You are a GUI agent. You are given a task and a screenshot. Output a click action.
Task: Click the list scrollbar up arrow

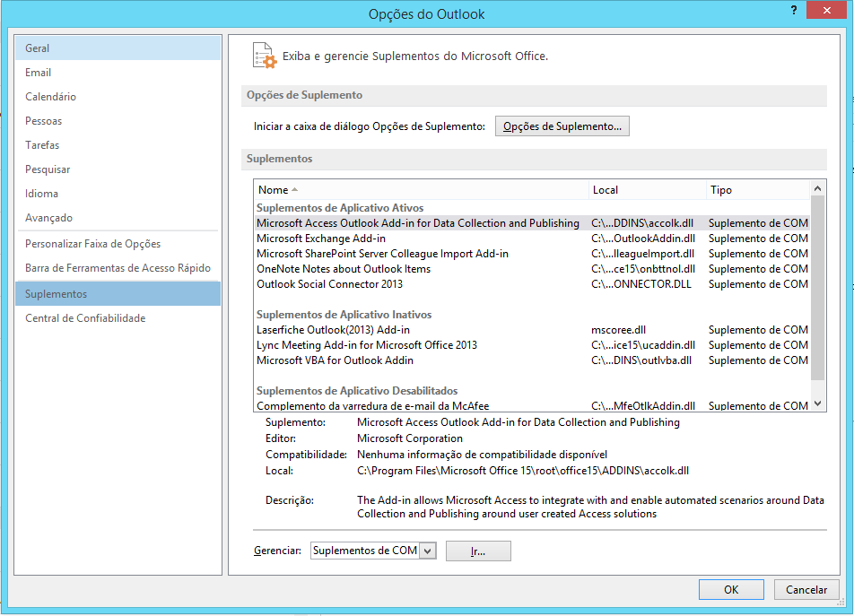[x=818, y=188]
